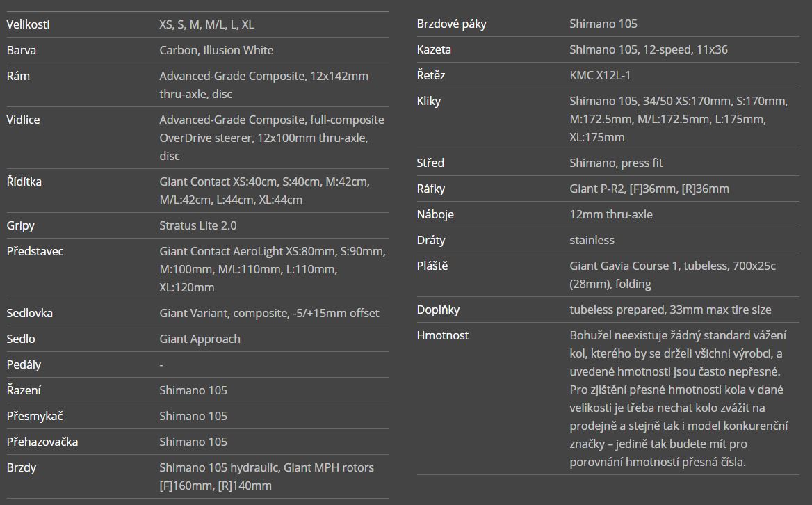Image resolution: width=812 pixels, height=505 pixels.
Task: Click 'KMC X12L-1' chain value
Action: click(x=600, y=75)
